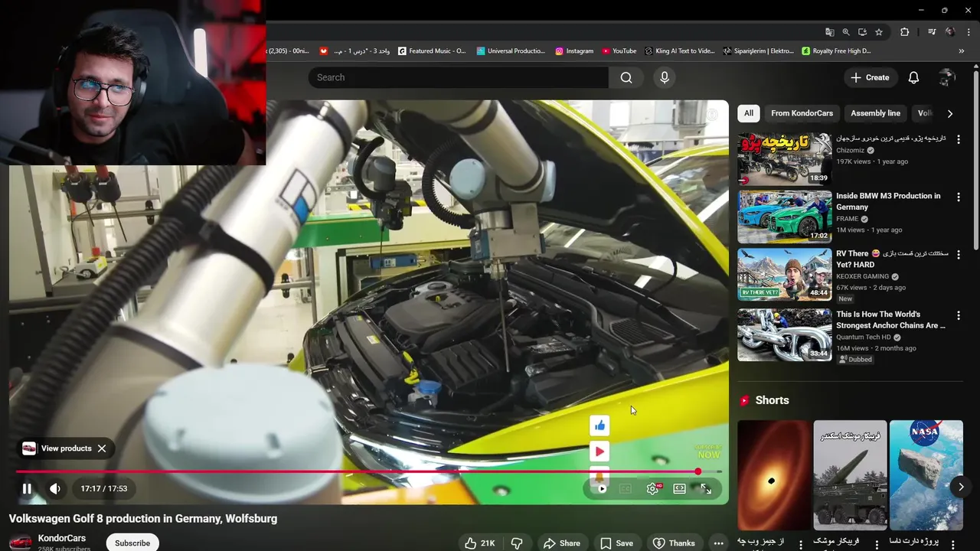Viewport: 980px width, 551px height.
Task: Open the Create menu
Action: click(870, 77)
